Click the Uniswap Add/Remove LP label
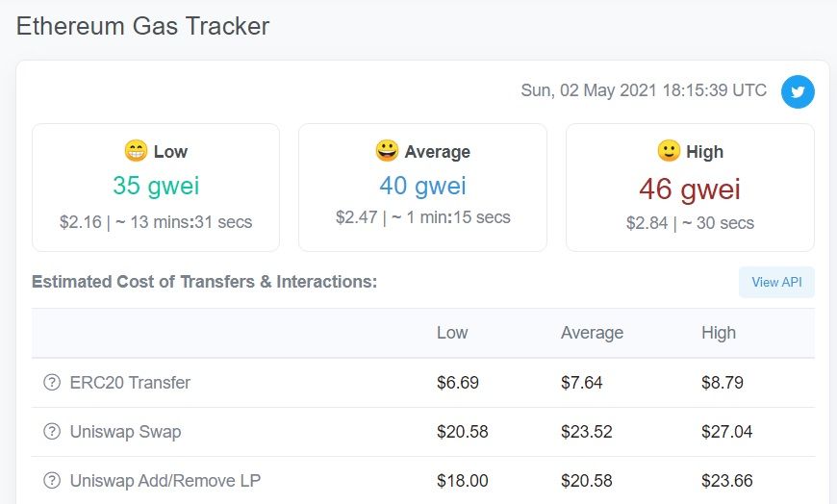This screenshot has height=504, width=837. pyautogui.click(x=165, y=481)
